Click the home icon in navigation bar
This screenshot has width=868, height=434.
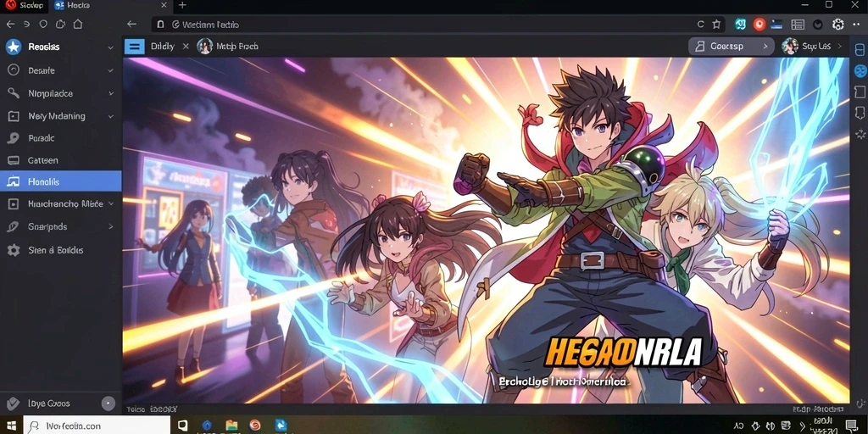point(77,25)
